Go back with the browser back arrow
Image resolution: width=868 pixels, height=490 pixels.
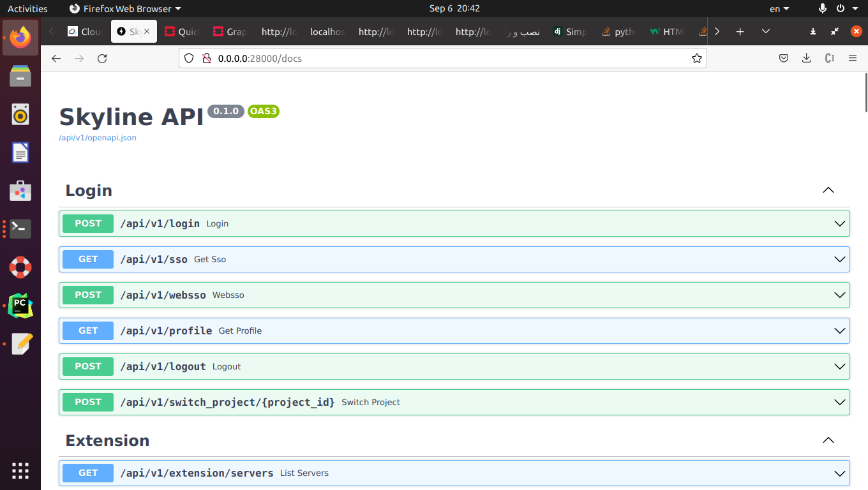(56, 59)
